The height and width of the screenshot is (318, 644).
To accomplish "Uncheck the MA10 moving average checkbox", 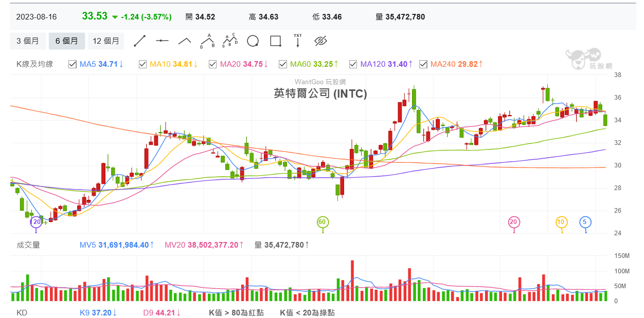I will coord(142,64).
